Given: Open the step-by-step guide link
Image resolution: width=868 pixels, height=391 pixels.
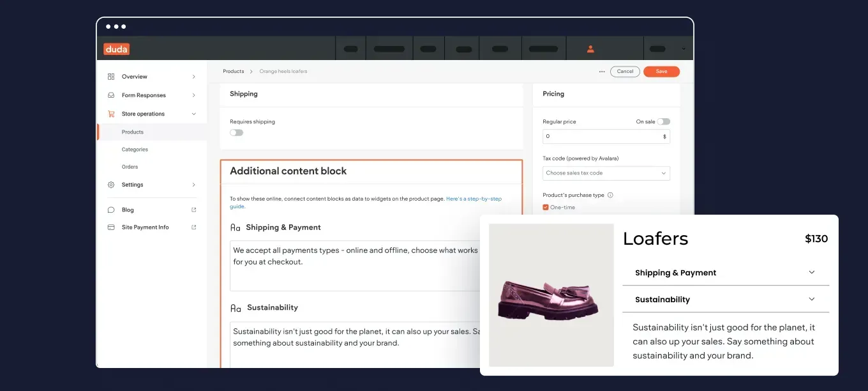Looking at the screenshot, I should [x=366, y=203].
